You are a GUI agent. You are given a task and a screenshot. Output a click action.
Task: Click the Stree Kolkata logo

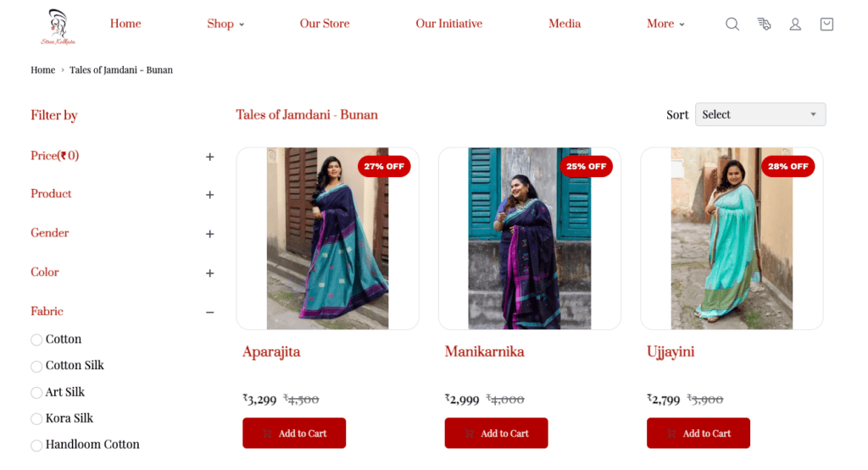[58, 26]
